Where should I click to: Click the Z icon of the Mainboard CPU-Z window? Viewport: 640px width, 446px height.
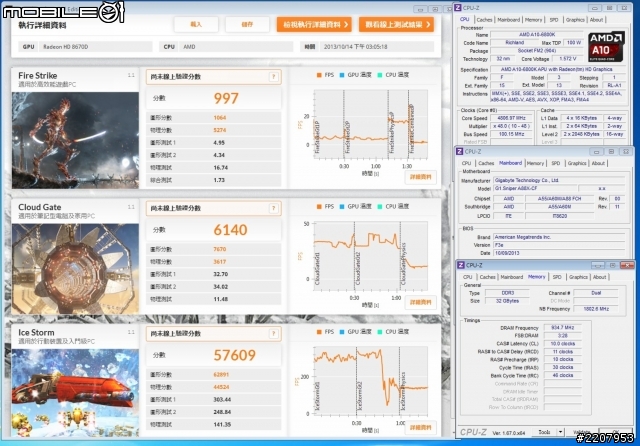(x=460, y=151)
